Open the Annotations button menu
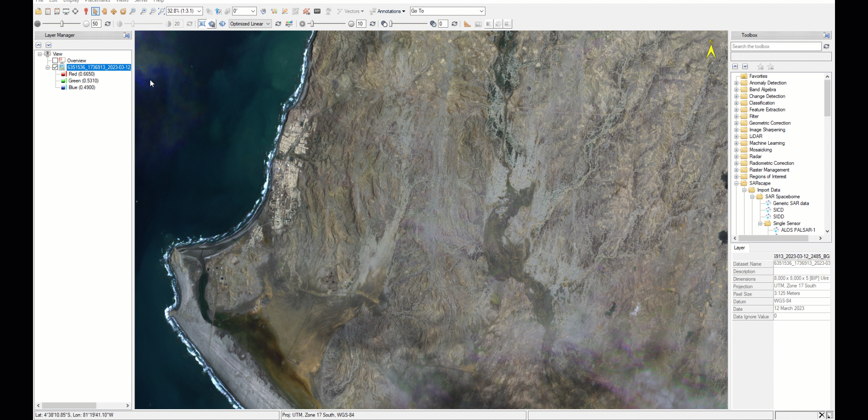Screen dimensions: 868x420 coord(387,11)
